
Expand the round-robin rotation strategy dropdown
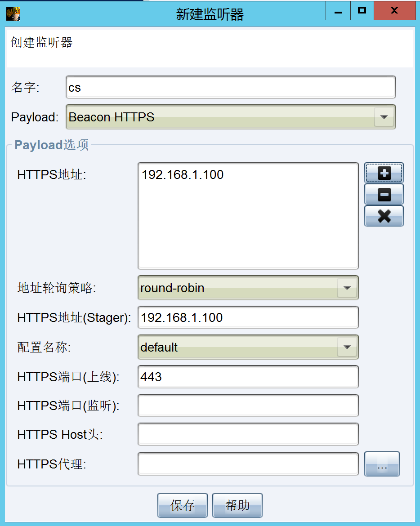(x=248, y=288)
